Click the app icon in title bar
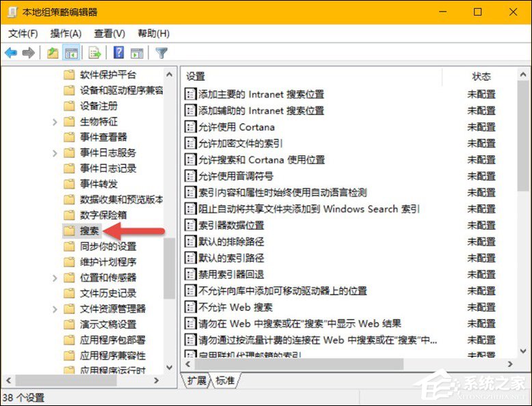Screen dimensions: 532x406 pos(12,12)
